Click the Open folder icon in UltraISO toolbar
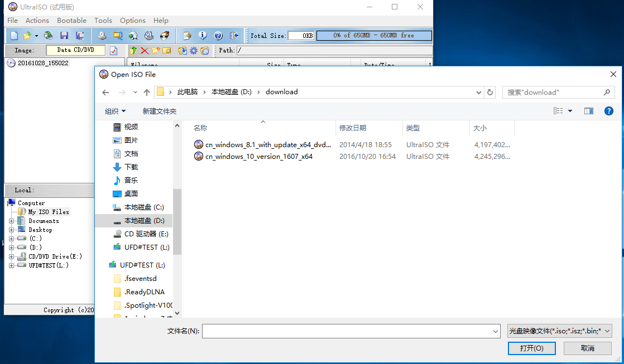 coord(27,36)
